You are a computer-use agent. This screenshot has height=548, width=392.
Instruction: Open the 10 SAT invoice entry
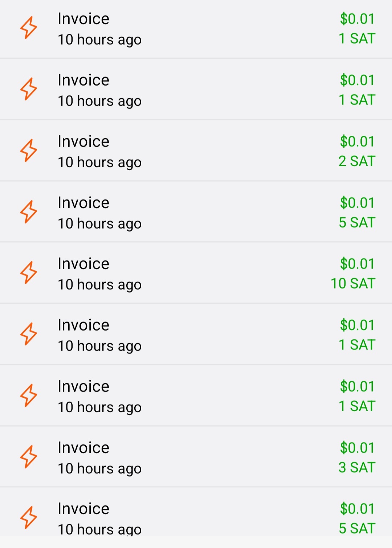[196, 273]
